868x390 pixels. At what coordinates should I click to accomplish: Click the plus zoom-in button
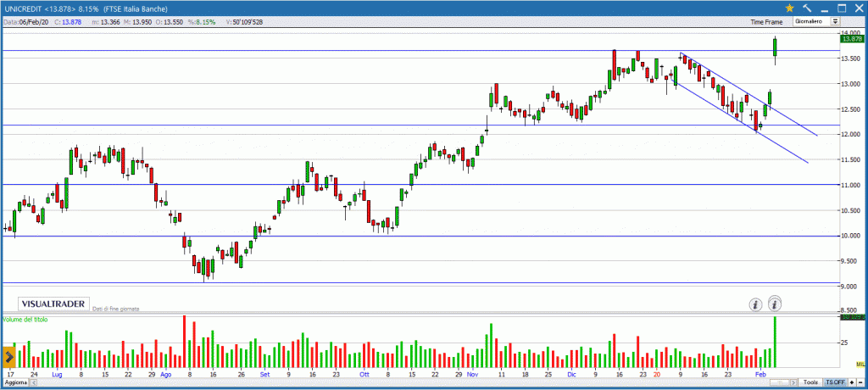click(x=853, y=383)
